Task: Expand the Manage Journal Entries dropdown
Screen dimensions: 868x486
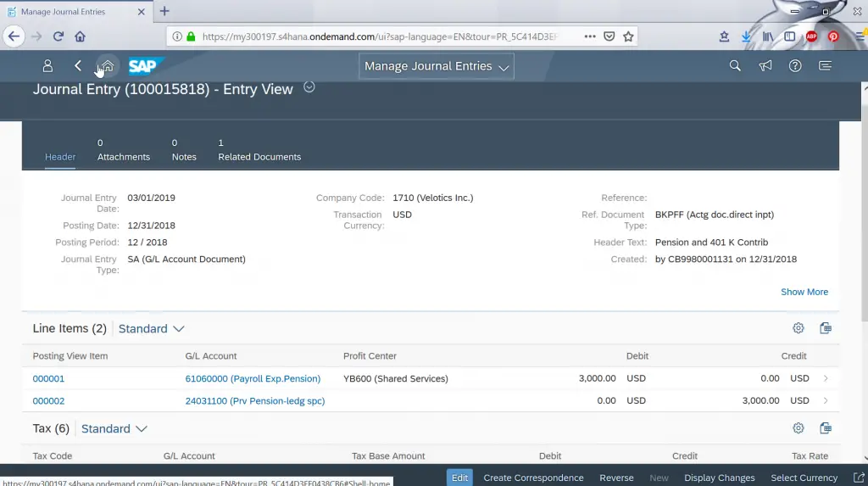Action: click(436, 66)
